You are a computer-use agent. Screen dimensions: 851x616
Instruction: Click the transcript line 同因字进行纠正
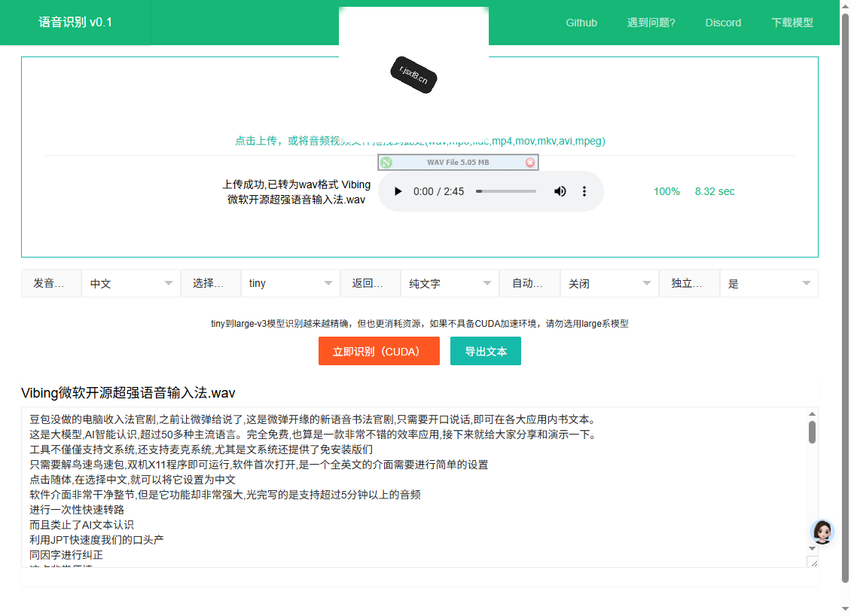[x=66, y=555]
